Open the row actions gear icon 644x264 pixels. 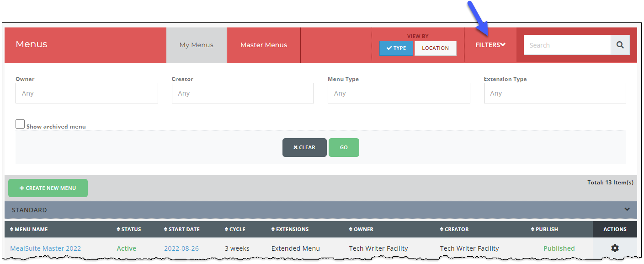pyautogui.click(x=615, y=248)
